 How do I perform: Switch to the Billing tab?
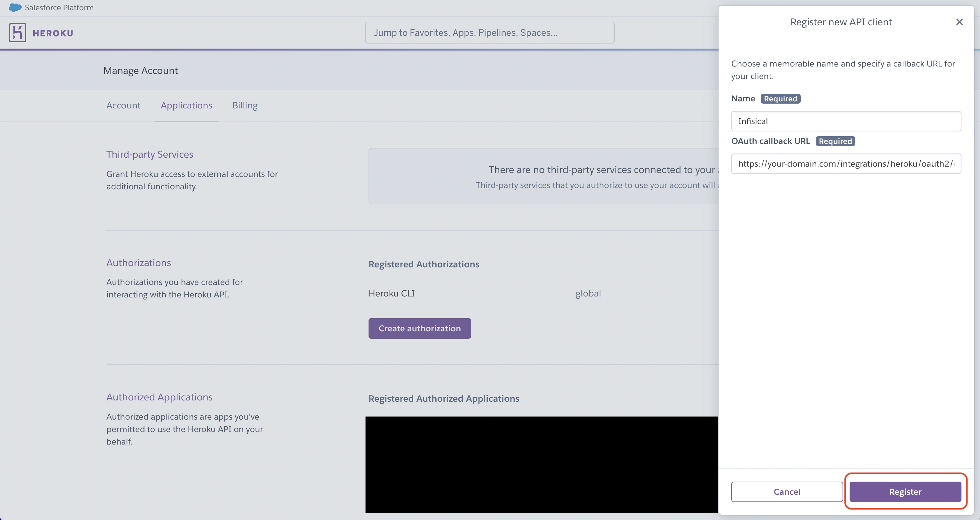[x=245, y=105]
